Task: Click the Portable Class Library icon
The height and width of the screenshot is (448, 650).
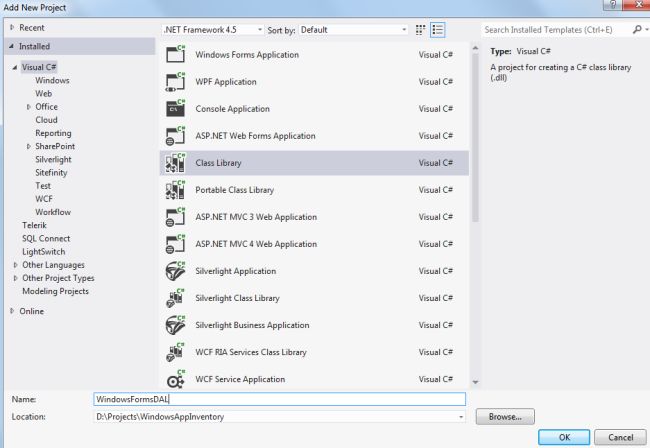Action: point(175,189)
